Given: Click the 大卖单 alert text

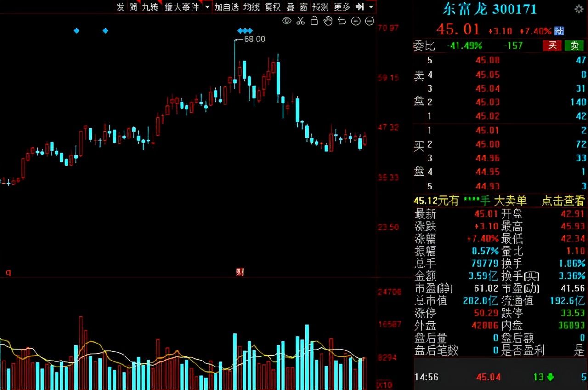Looking at the screenshot, I should tap(510, 201).
